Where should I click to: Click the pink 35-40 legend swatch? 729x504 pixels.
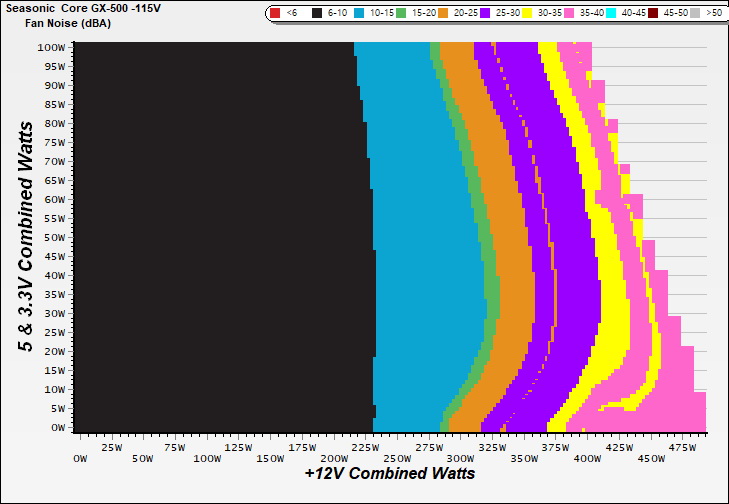pyautogui.click(x=571, y=14)
